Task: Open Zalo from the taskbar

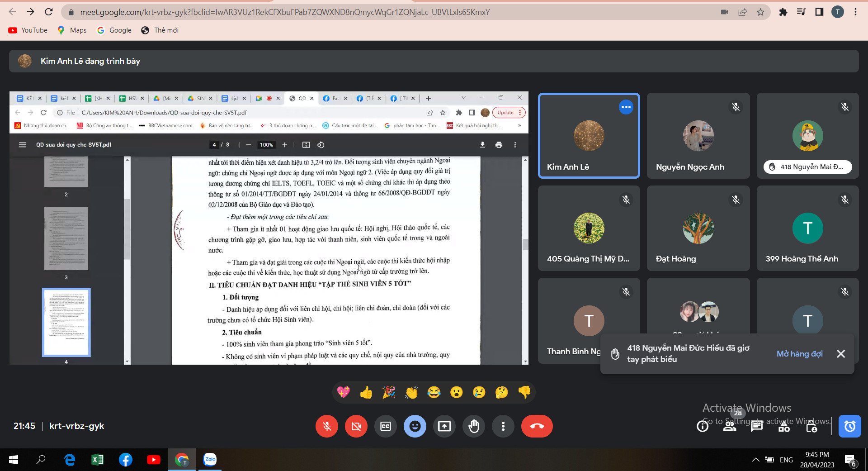Action: pos(210,460)
